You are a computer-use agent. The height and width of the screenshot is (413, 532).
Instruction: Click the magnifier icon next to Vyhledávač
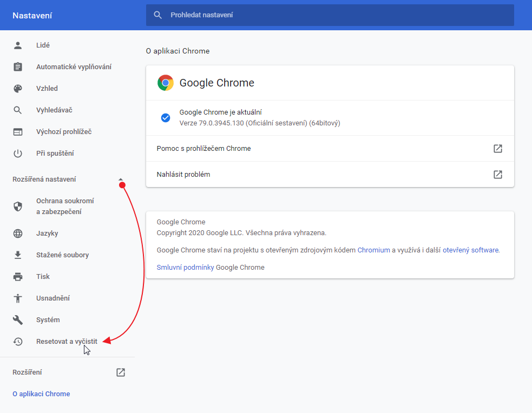tap(18, 110)
